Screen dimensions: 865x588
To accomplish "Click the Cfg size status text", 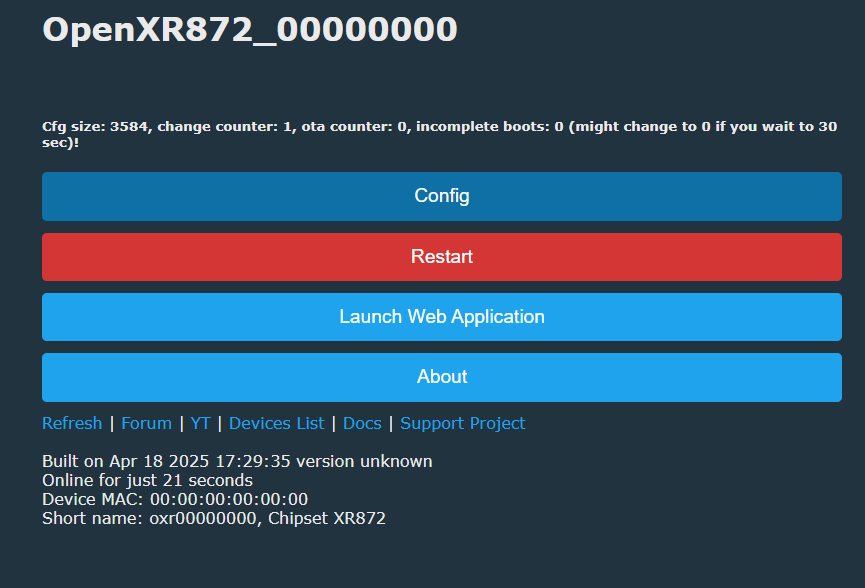I will coord(440,134).
